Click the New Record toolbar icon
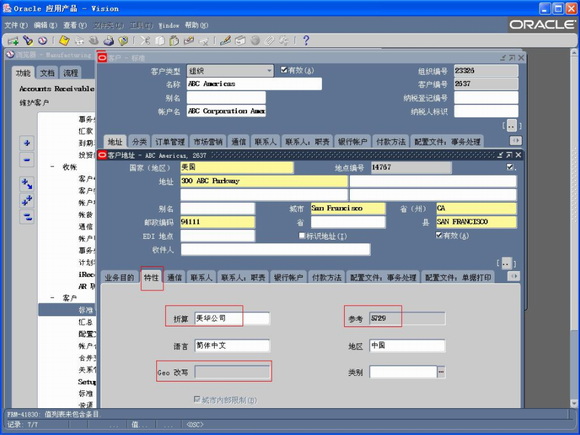Viewport: 580px width, 435px height. (13, 41)
